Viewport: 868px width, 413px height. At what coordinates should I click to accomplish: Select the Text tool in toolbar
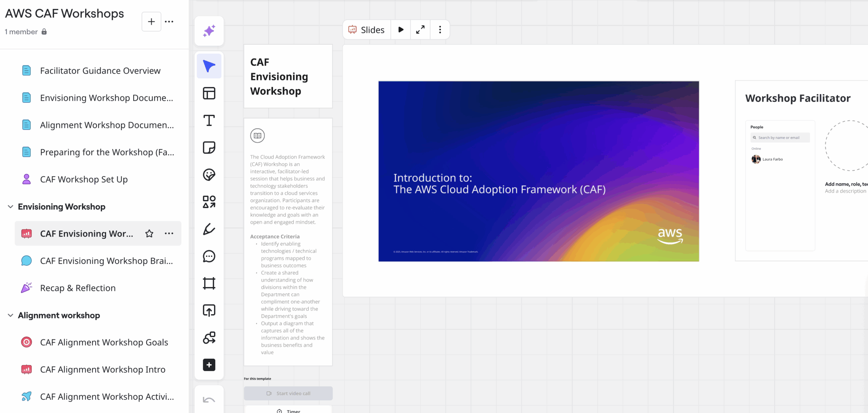tap(209, 120)
